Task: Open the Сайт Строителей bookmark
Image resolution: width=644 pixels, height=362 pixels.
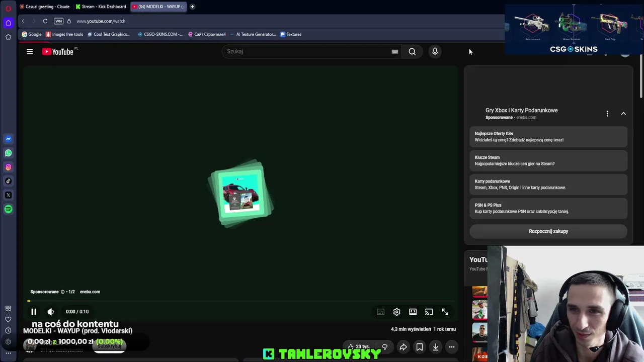Action: point(207,34)
